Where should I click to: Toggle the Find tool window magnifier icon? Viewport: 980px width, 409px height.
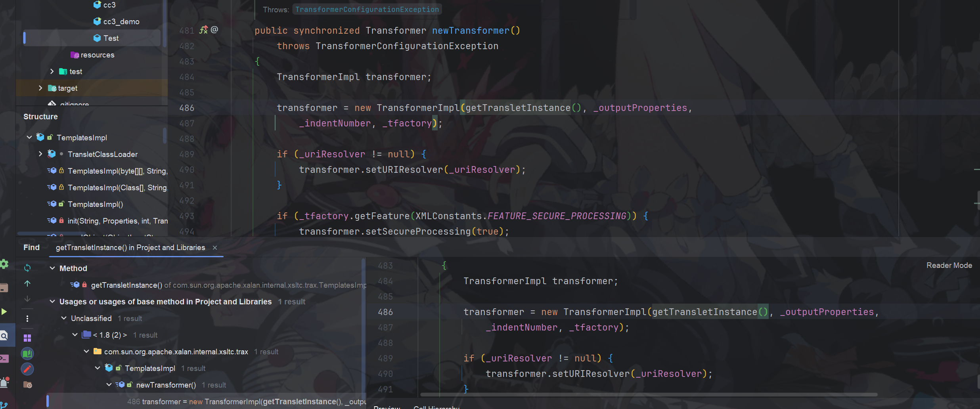click(4, 335)
